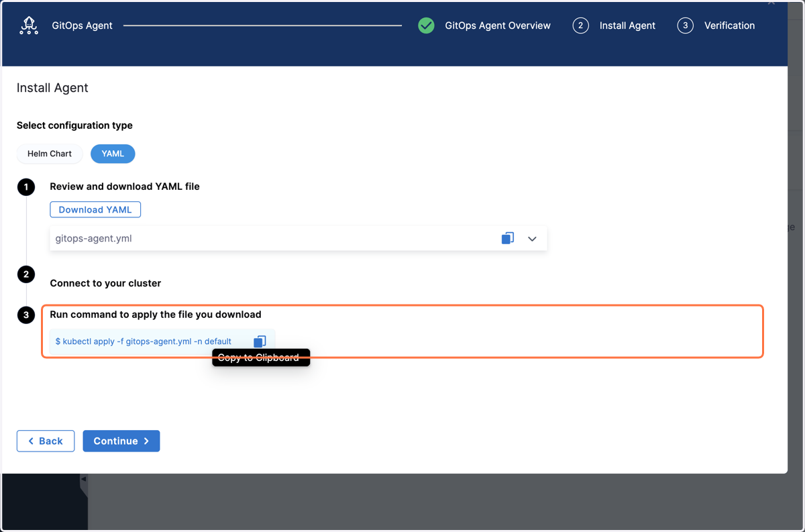Click the GitOps Agent header title
Screen dimensions: 805x532
pyautogui.click(x=83, y=25)
